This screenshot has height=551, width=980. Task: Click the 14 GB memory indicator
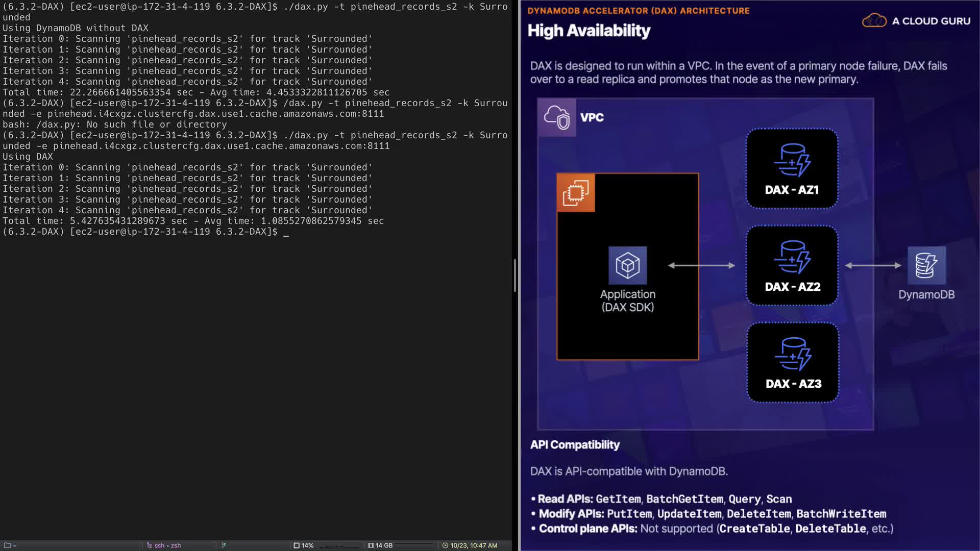point(380,545)
